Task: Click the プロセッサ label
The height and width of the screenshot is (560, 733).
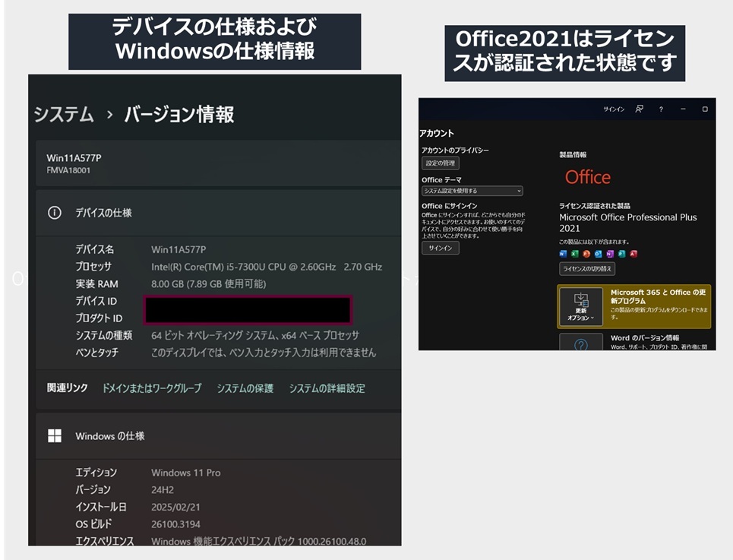Action: pyautogui.click(x=93, y=267)
